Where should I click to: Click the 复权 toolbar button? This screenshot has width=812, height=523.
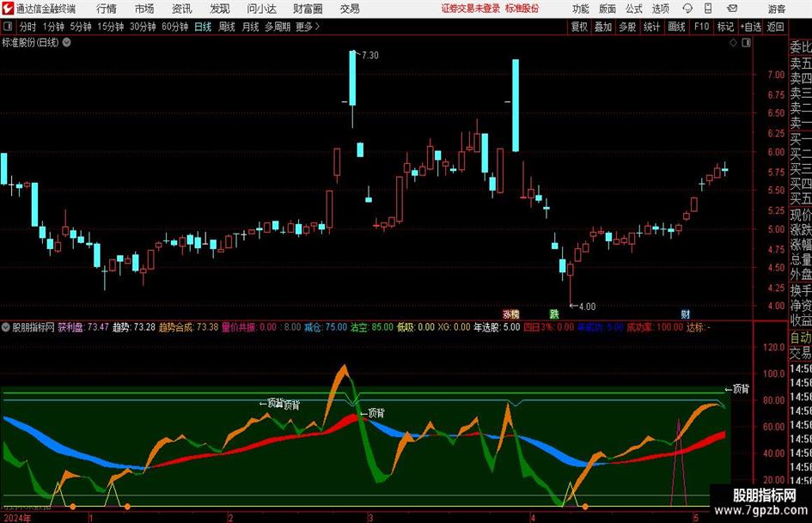[x=579, y=27]
